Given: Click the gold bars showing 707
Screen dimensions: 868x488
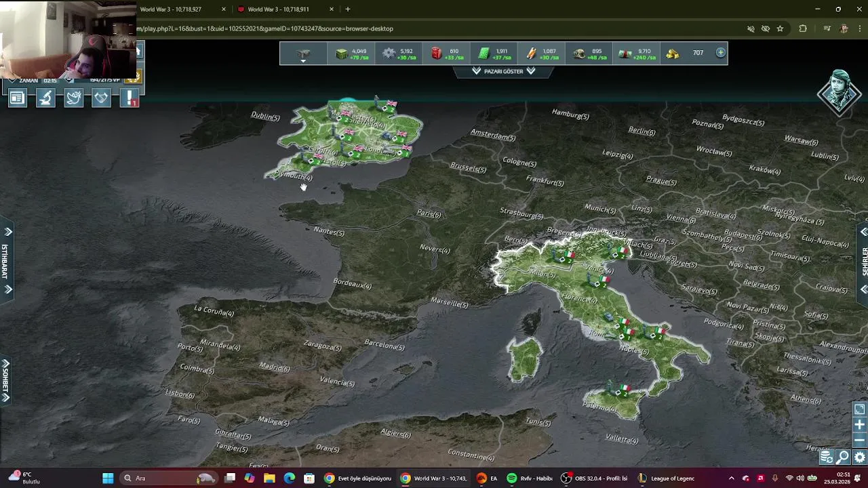Looking at the screenshot, I should click(686, 54).
